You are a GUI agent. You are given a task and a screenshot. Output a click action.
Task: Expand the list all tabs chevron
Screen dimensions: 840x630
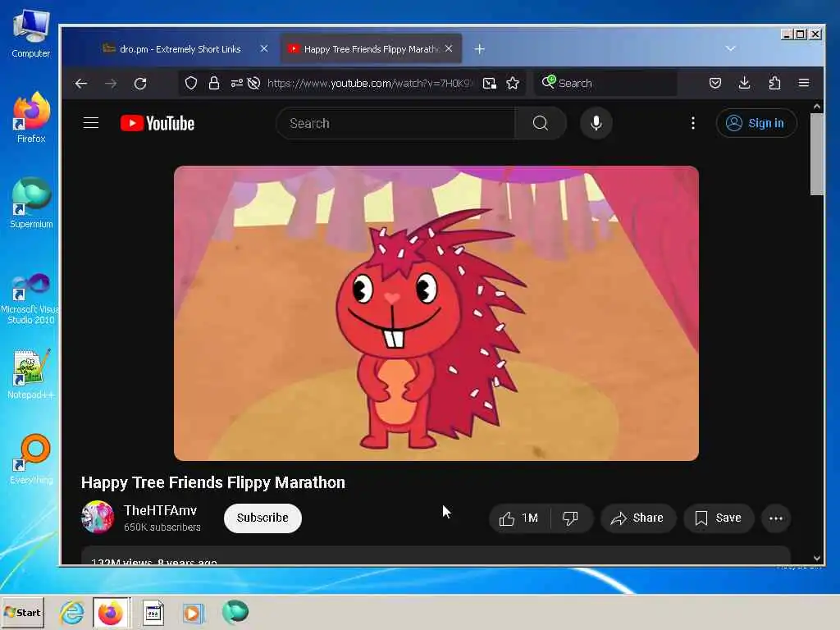pyautogui.click(x=730, y=48)
